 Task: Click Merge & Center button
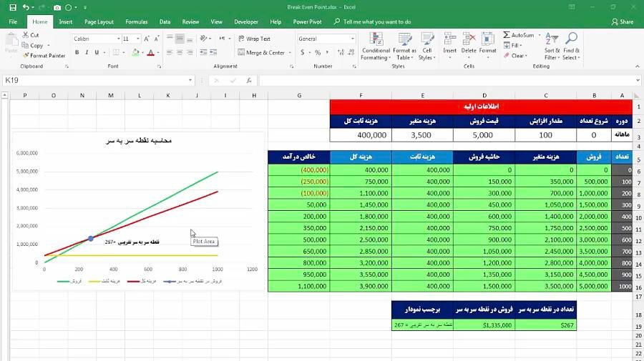(x=261, y=52)
